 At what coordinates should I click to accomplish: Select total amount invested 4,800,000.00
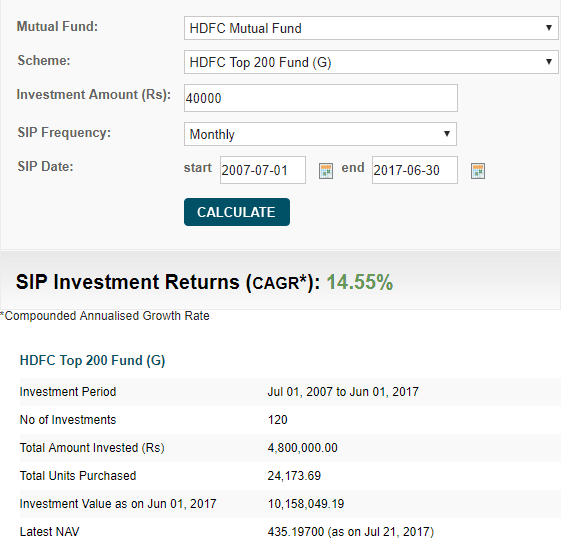coord(302,448)
